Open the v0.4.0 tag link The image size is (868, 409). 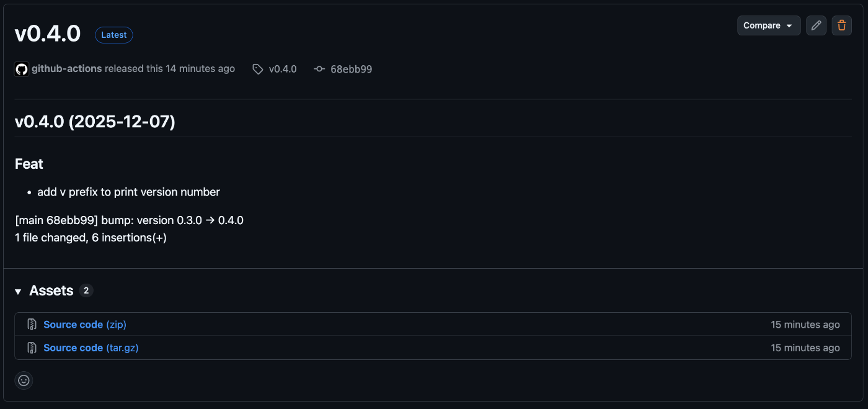tap(283, 69)
